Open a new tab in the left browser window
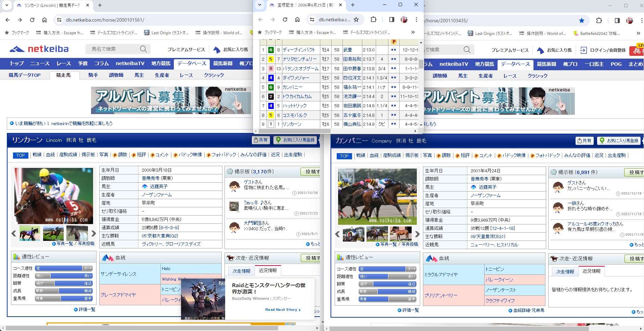This screenshot has height=331, width=644. click(100, 5)
